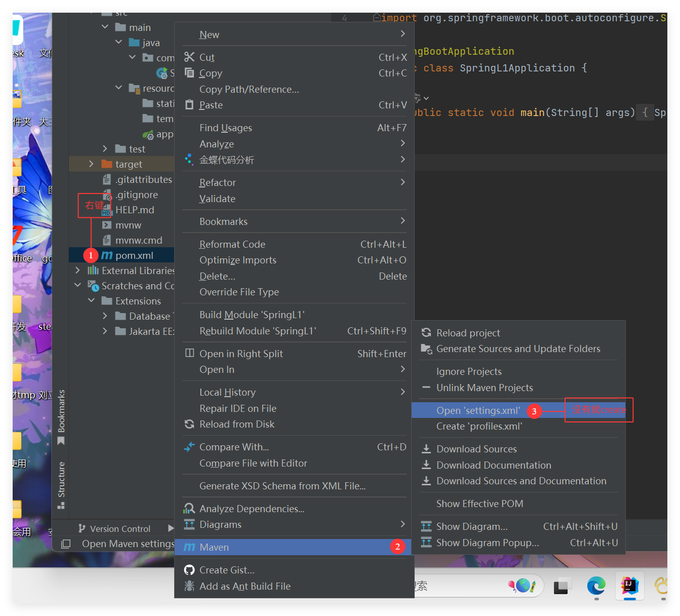This screenshot has width=680, height=616.
Task: Collapse the java folder
Action: (118, 42)
